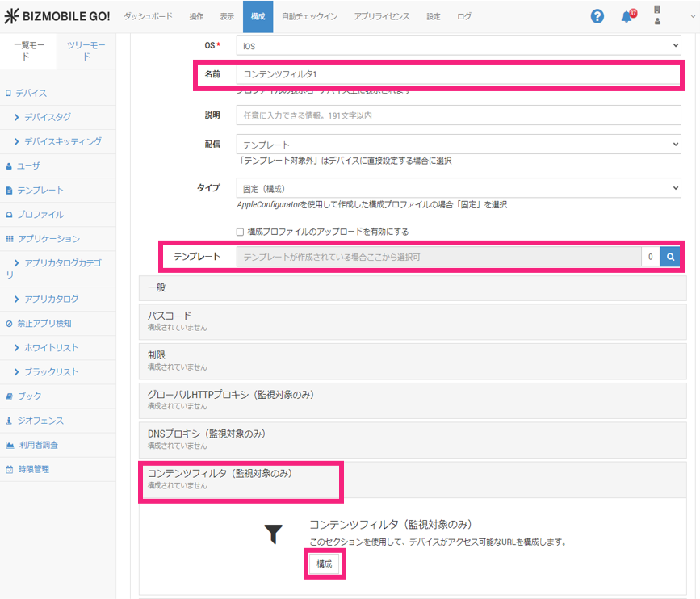Open the タイプ dropdown
The height and width of the screenshot is (599, 700).
click(458, 188)
